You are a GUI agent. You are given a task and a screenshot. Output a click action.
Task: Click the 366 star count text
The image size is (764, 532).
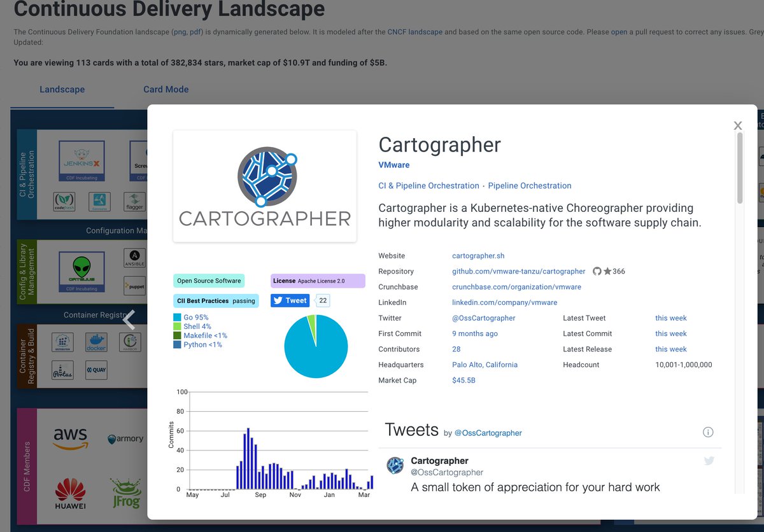(619, 271)
